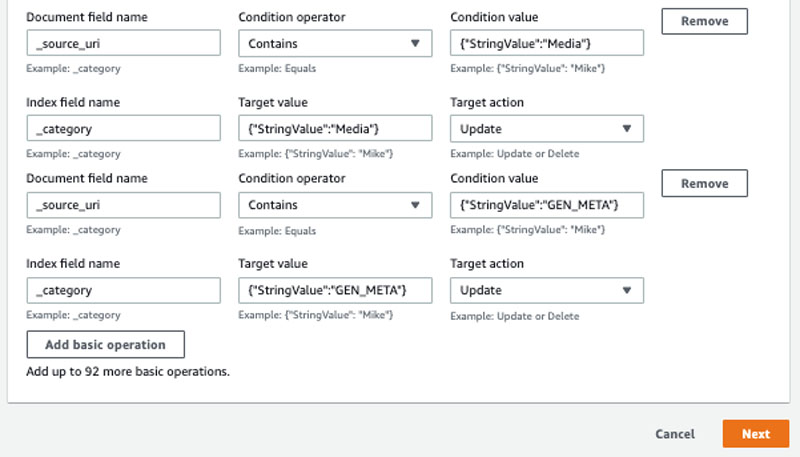Open the Condition operator dropdown for the Media rule
The width and height of the screenshot is (800, 457).
pyautogui.click(x=335, y=43)
